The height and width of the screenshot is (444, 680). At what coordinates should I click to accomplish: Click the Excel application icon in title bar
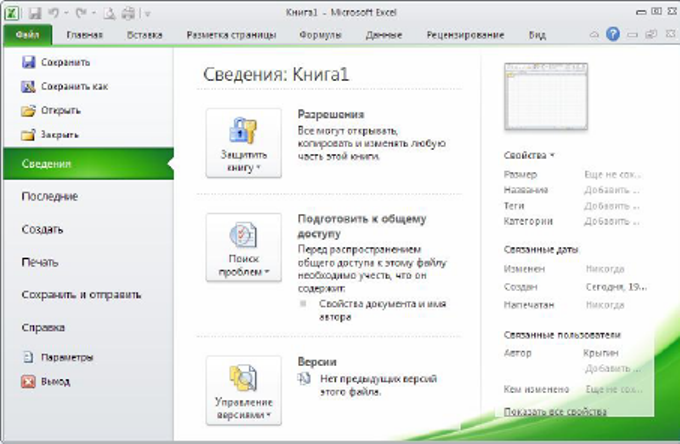pyautogui.click(x=12, y=13)
